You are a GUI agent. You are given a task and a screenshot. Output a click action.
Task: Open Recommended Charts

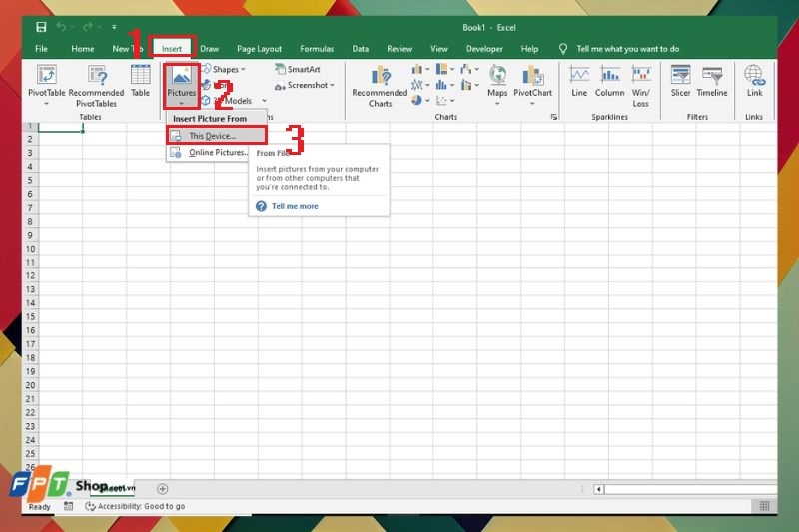point(380,86)
